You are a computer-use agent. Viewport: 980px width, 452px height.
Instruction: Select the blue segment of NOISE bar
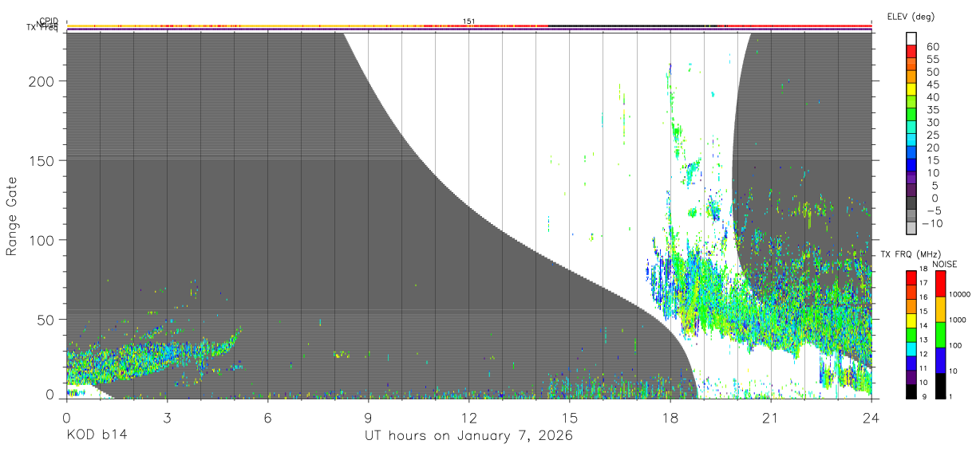[940, 360]
